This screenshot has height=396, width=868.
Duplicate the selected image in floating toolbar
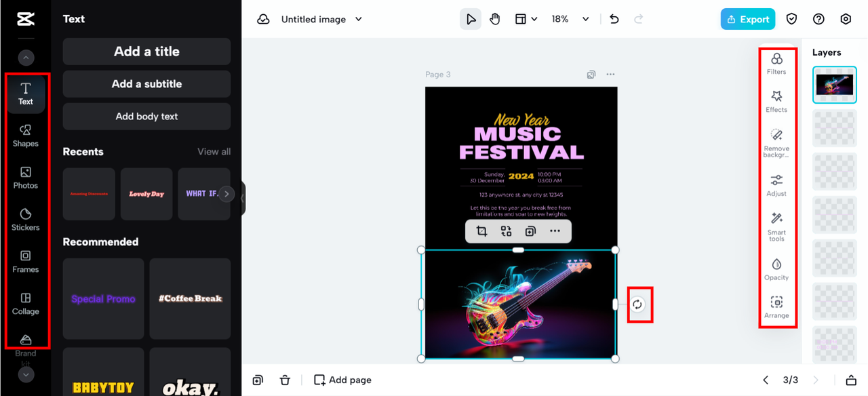click(530, 231)
